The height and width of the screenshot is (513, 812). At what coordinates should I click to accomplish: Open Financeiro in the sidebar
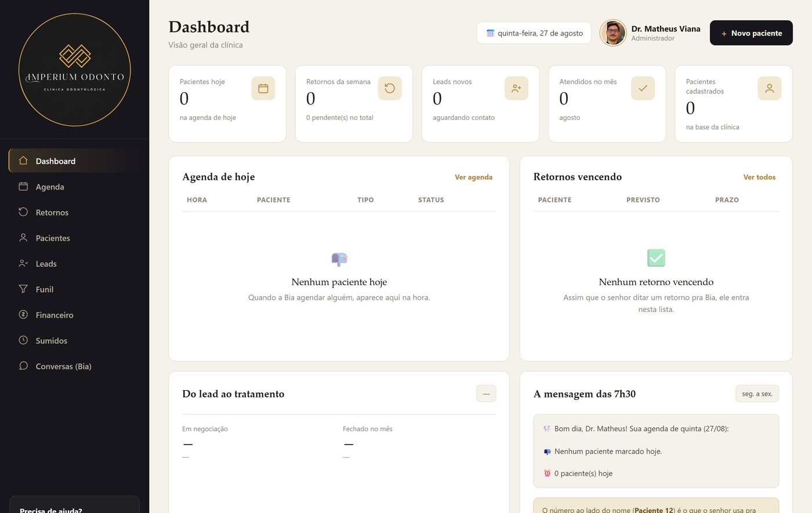point(74,315)
